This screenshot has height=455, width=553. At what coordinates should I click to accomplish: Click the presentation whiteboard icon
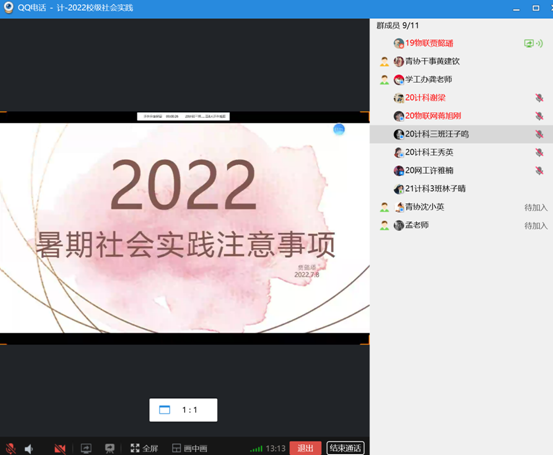(110, 448)
